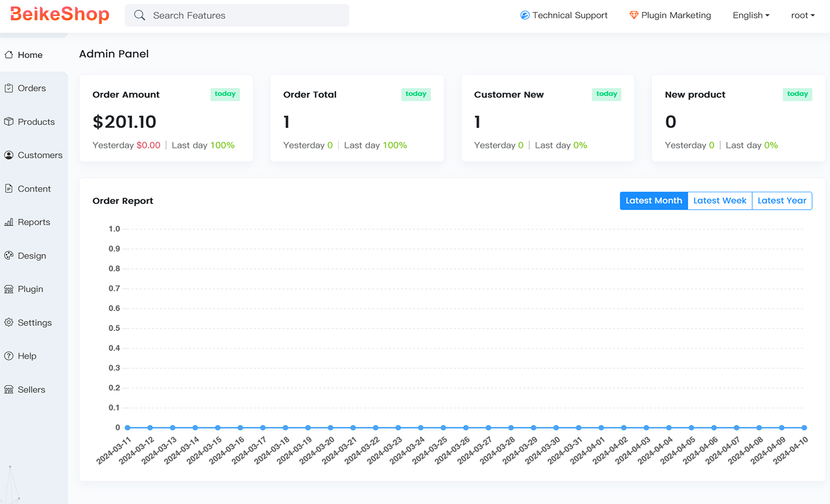
Task: Focus the Search Features input field
Action: 237,15
